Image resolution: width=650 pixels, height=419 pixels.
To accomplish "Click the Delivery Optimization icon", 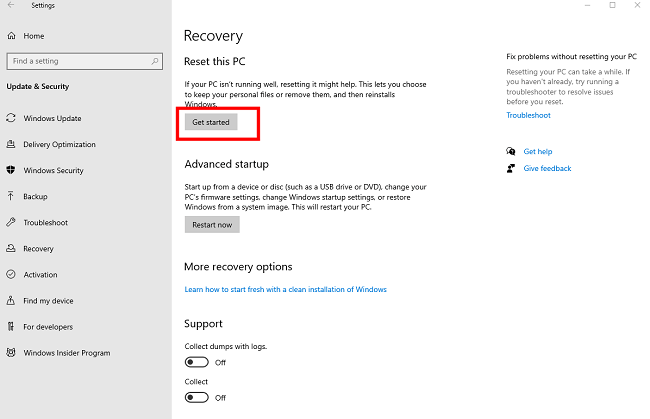I will tap(11, 144).
